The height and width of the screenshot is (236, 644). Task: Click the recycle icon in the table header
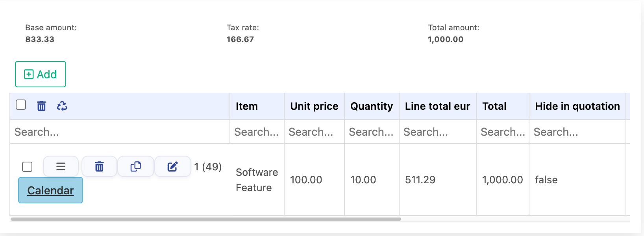[63, 106]
